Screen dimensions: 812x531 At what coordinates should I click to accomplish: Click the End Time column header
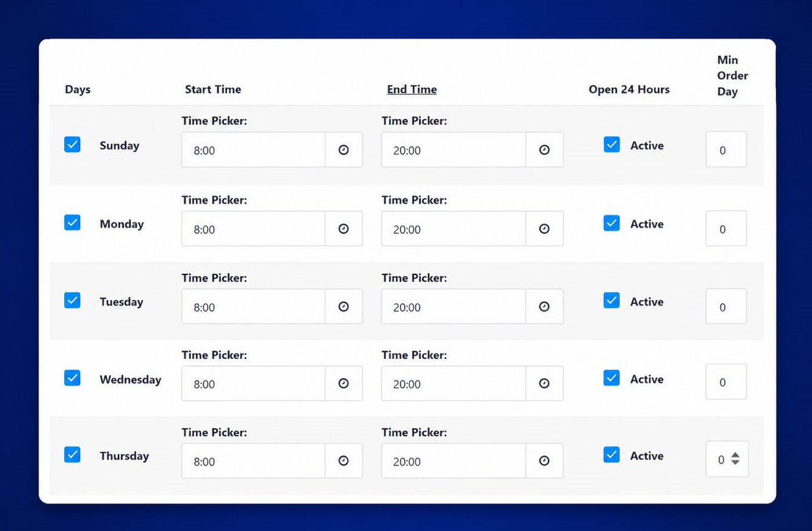(412, 89)
